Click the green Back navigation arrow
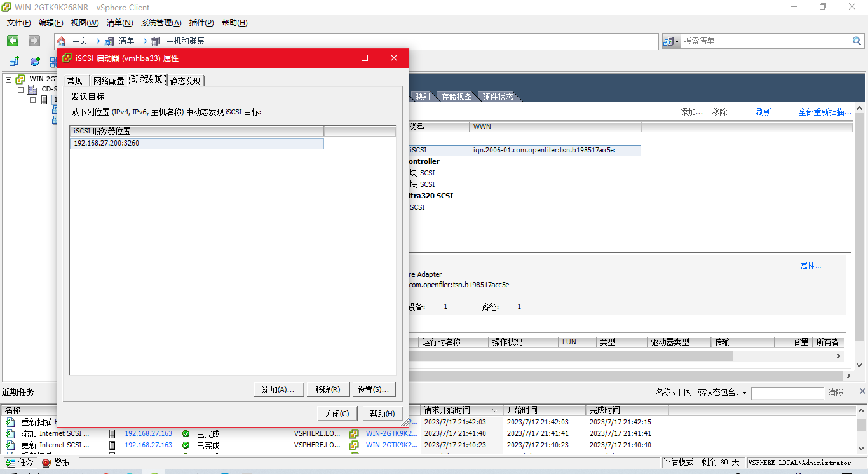Screen dimensions: 868x474 pyautogui.click(x=13, y=41)
